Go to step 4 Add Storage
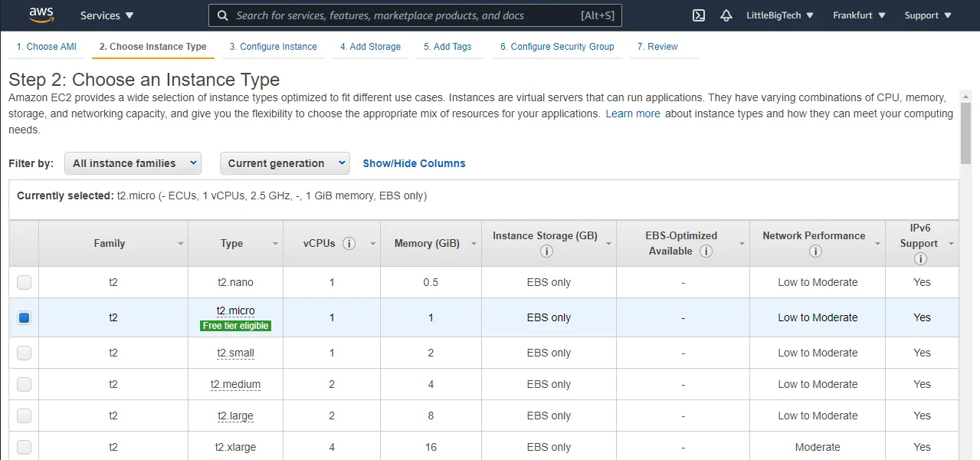This screenshot has width=980, height=460. pyautogui.click(x=371, y=47)
